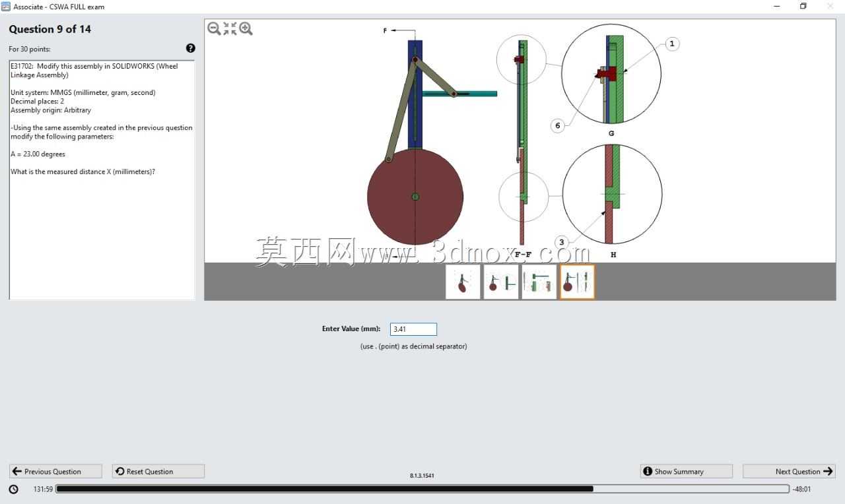Click the 'Unit system: MMGS' line

pos(83,92)
